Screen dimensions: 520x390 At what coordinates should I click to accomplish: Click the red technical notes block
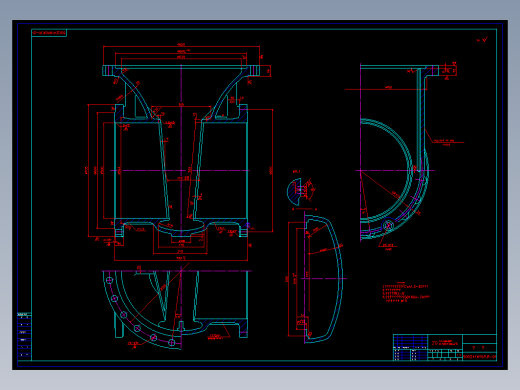(x=406, y=293)
